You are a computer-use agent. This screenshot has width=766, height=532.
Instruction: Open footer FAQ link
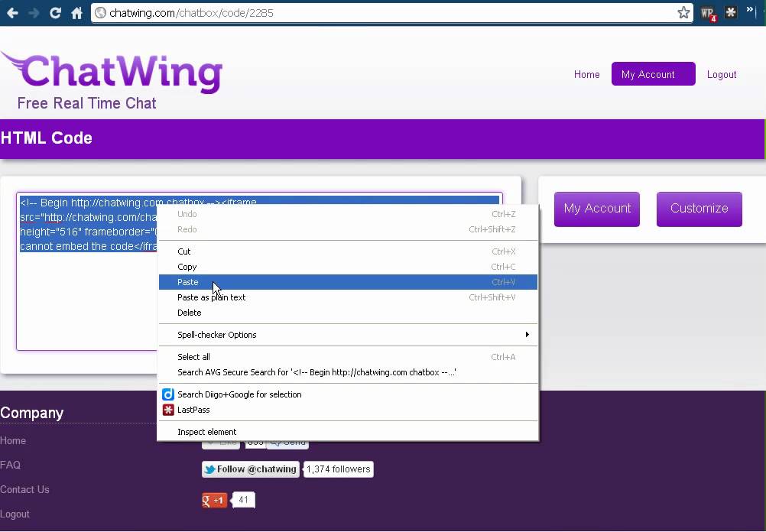pos(10,465)
